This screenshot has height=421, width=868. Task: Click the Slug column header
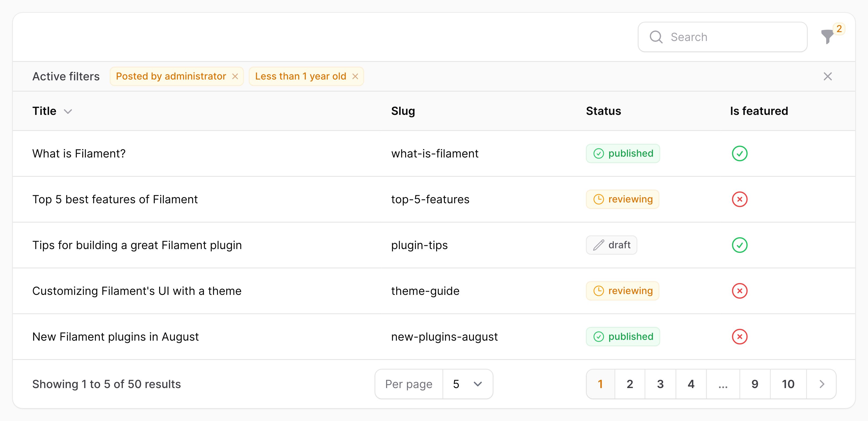coord(403,111)
